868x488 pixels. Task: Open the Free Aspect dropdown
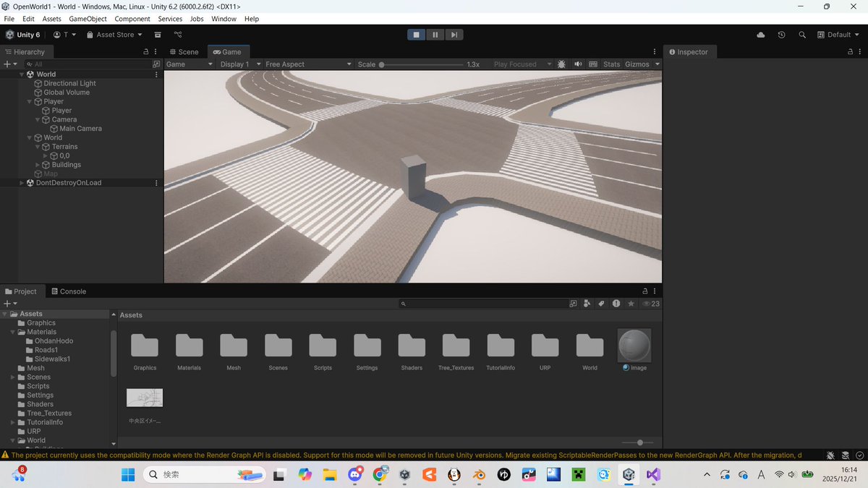[x=307, y=64]
